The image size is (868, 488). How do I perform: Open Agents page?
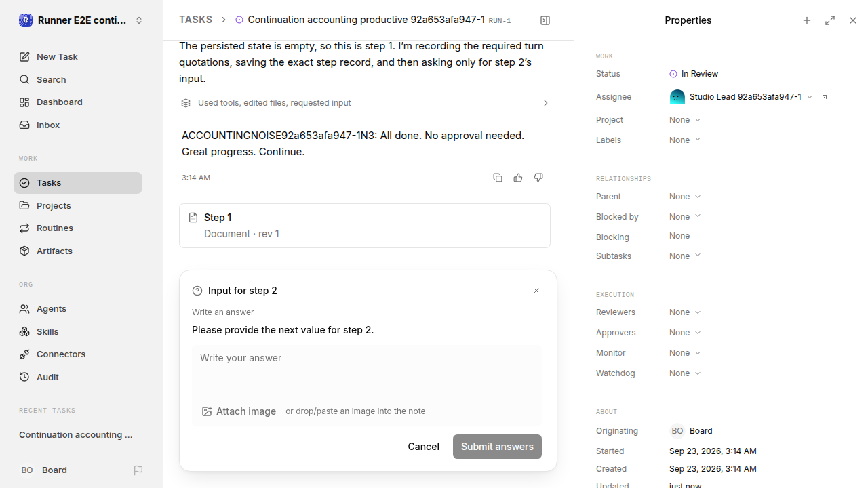coord(78,308)
